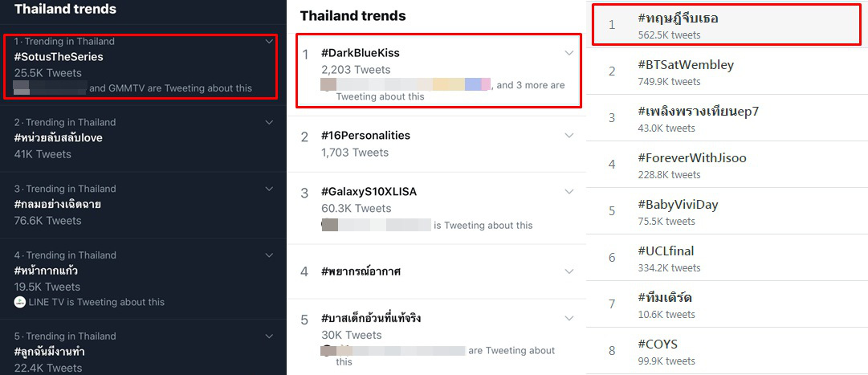Select the #ทฤษฎีจีบเธอ top trend

pos(678,18)
